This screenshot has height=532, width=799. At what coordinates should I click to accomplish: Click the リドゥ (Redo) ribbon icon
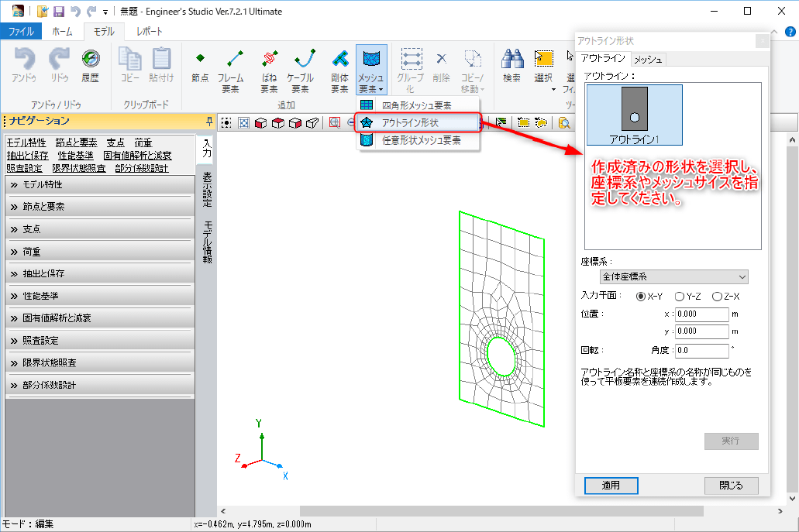click(x=59, y=64)
